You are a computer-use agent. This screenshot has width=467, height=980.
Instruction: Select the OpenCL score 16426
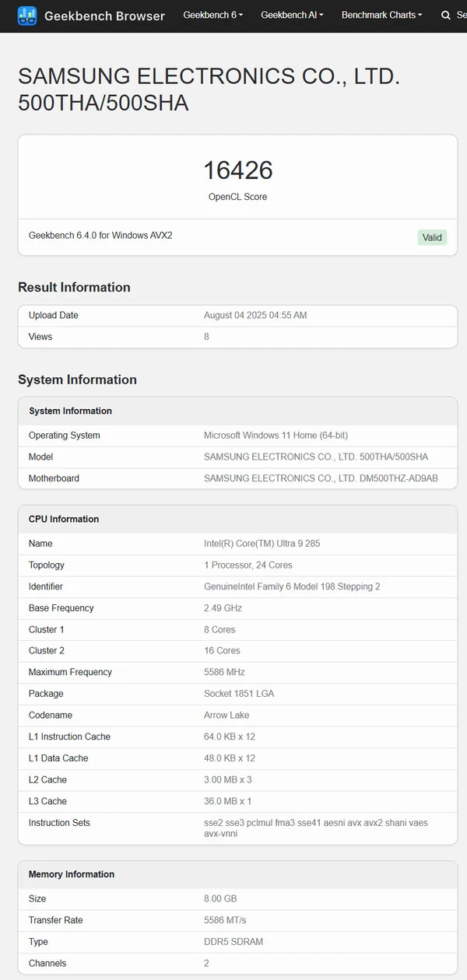(x=238, y=170)
